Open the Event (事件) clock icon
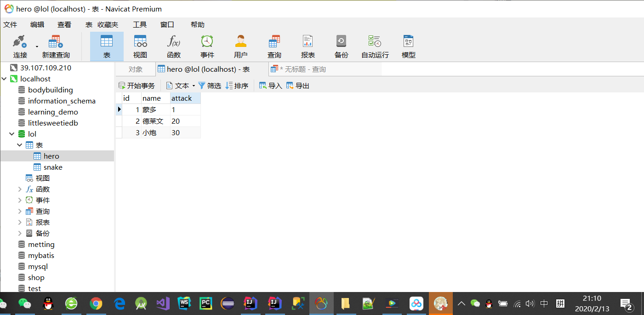 click(x=207, y=41)
